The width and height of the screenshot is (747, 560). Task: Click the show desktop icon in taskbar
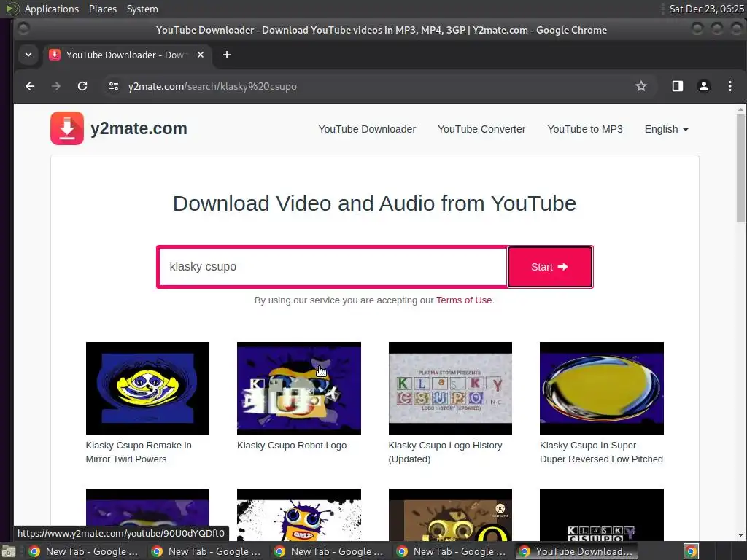[x=9, y=551]
